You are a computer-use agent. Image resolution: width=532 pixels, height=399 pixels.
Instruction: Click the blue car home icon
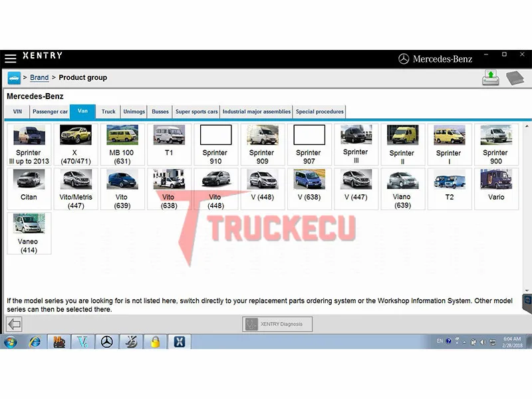click(14, 78)
